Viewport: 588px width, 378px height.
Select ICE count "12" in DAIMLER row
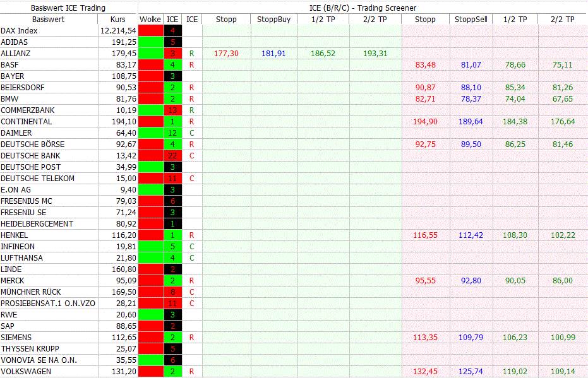click(172, 133)
